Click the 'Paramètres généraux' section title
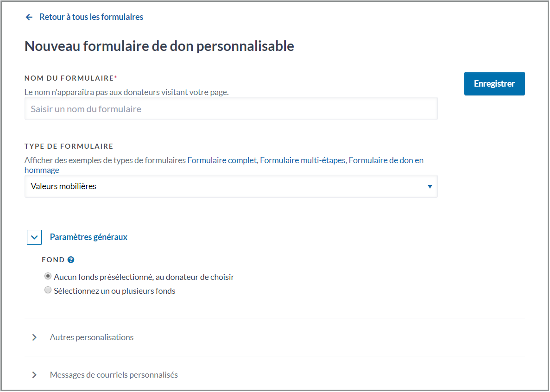 (x=89, y=237)
